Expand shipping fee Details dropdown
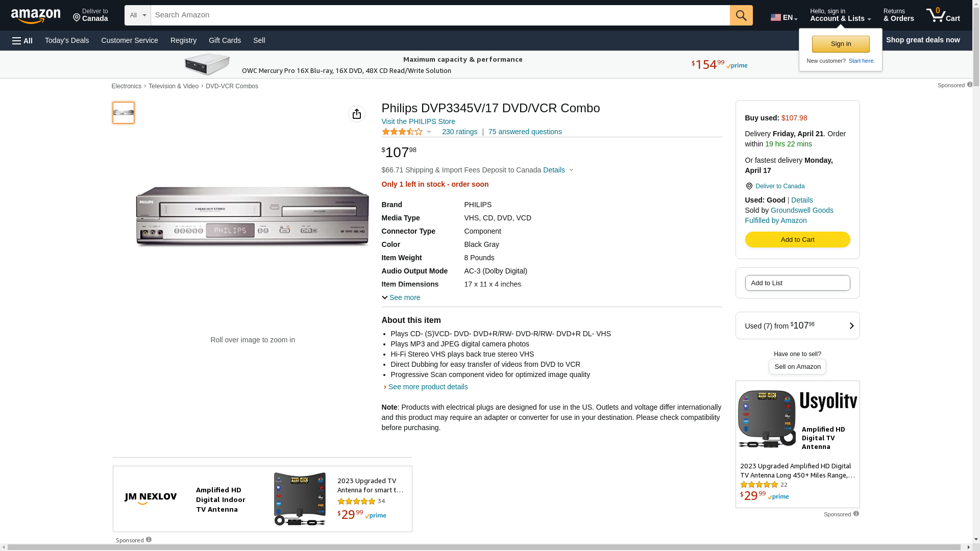 pos(558,170)
